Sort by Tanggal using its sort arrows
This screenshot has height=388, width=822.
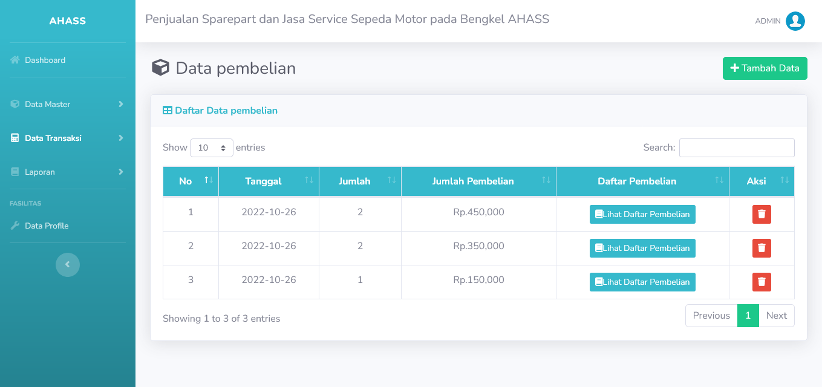tap(309, 180)
